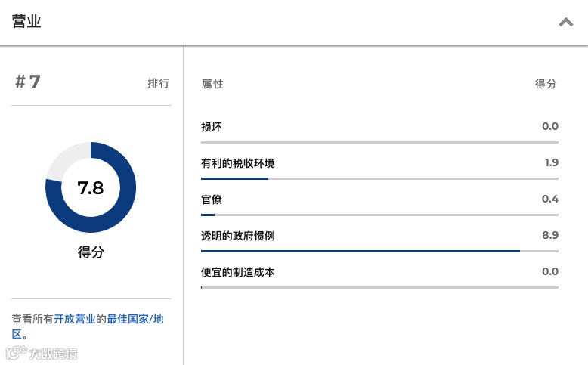Select the 损坏 attribute row
588x365 pixels.
(212, 127)
